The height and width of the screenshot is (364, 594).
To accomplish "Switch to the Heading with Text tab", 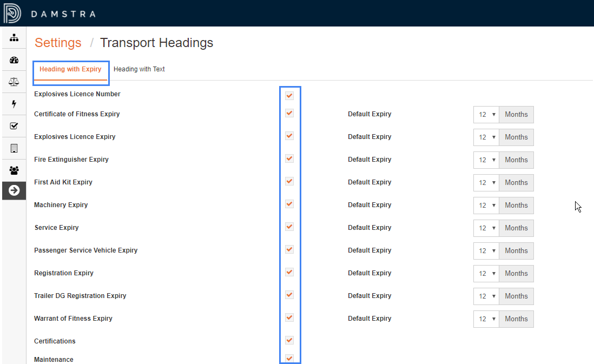I will [139, 69].
